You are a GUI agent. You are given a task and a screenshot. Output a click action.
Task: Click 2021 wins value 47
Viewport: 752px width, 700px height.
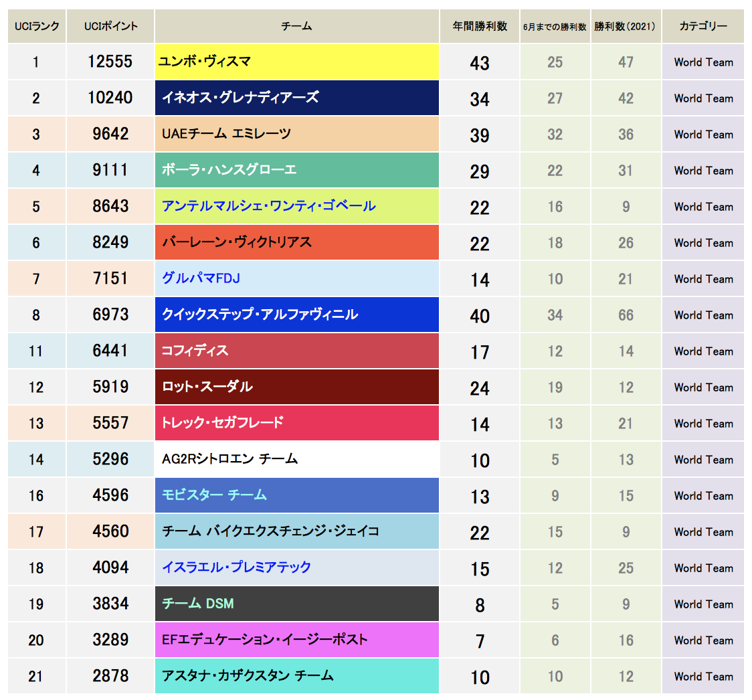coord(626,62)
